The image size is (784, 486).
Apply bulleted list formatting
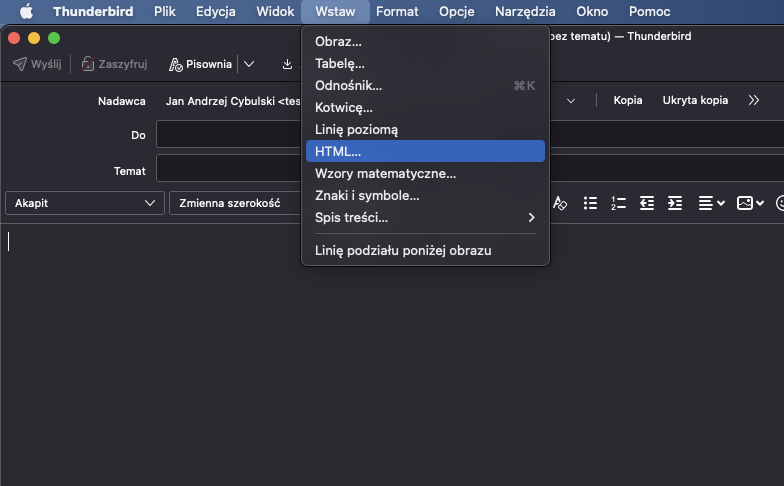(x=590, y=203)
